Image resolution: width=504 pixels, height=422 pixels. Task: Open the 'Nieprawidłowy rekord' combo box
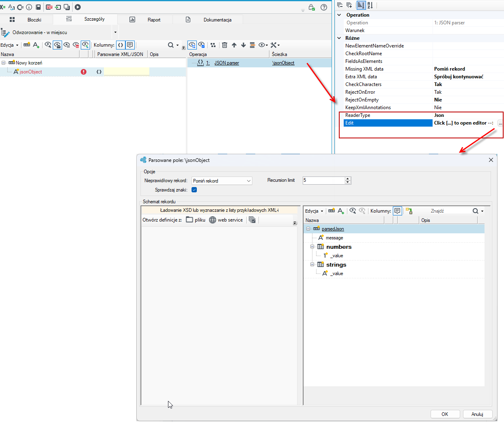click(x=222, y=181)
